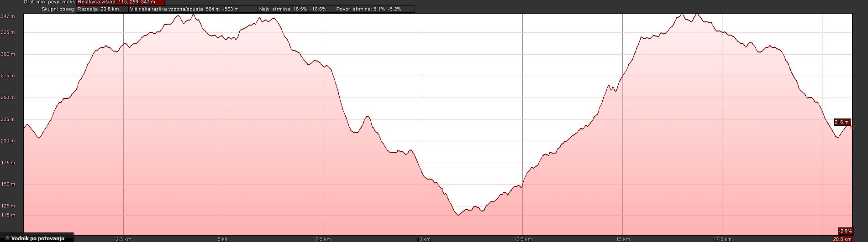Click the 216 m elevation tooltip

(x=842, y=122)
